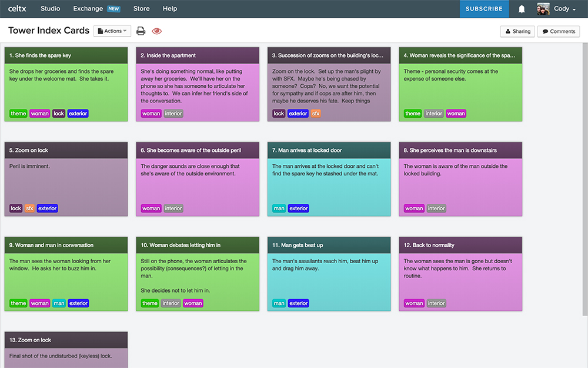Click the lock tag on card 5
Image resolution: width=588 pixels, height=368 pixels.
(x=16, y=208)
